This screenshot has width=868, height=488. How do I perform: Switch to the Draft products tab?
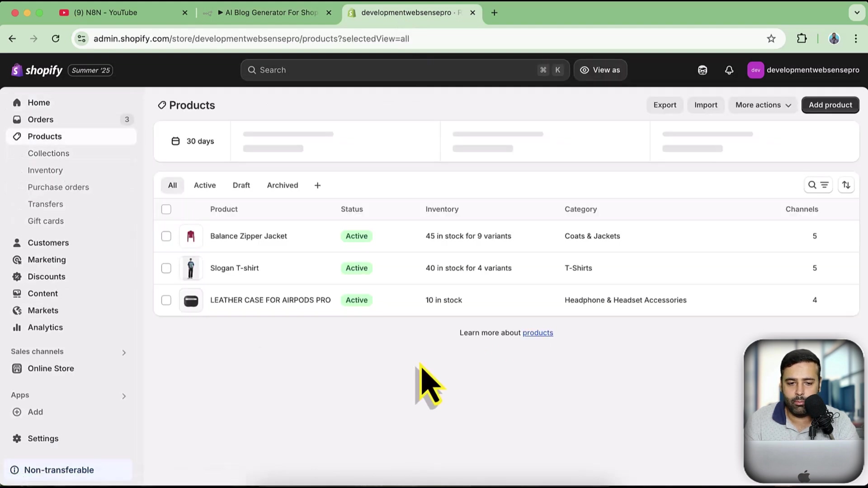[241, 185]
